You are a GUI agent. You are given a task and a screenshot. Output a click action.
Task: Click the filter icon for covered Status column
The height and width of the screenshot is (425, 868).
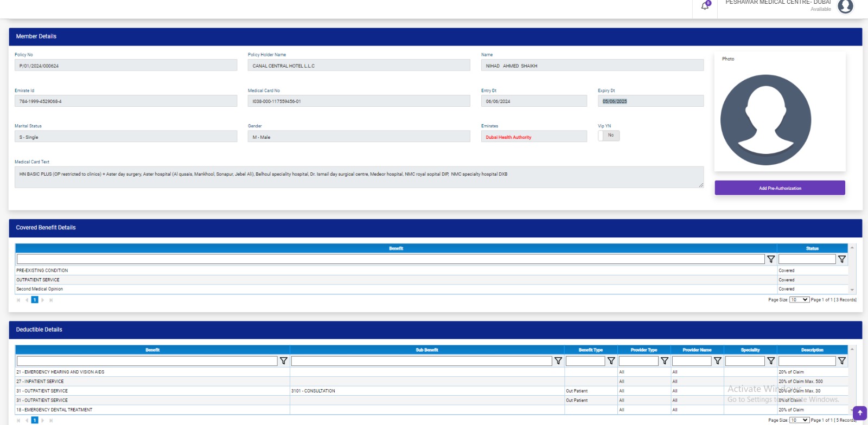pyautogui.click(x=841, y=259)
